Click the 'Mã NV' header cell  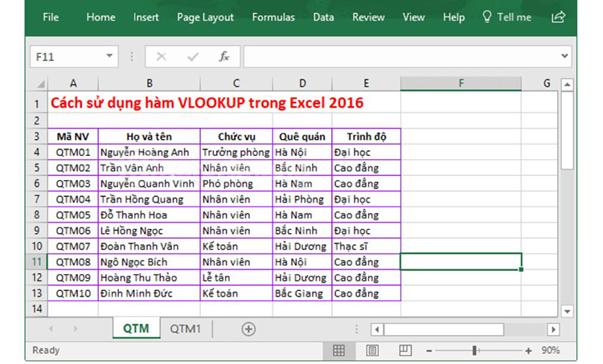point(73,137)
